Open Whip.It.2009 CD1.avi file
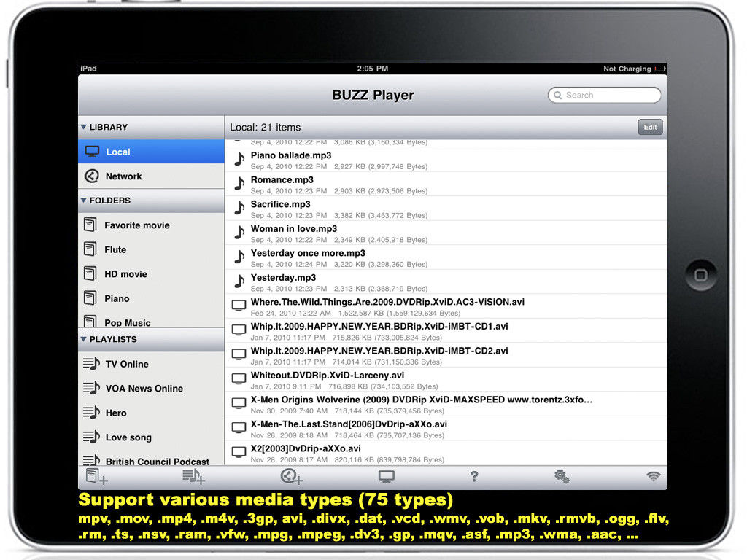 tap(446, 330)
